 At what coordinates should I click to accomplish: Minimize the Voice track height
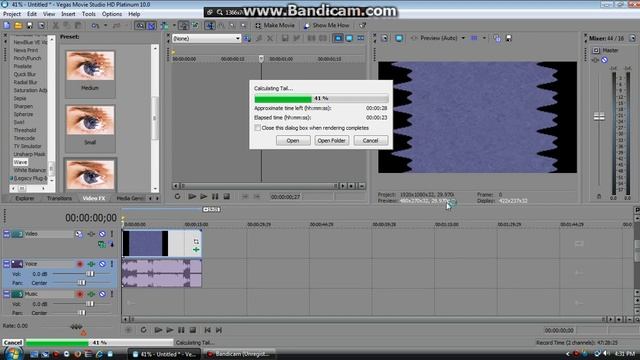[x=7, y=264]
